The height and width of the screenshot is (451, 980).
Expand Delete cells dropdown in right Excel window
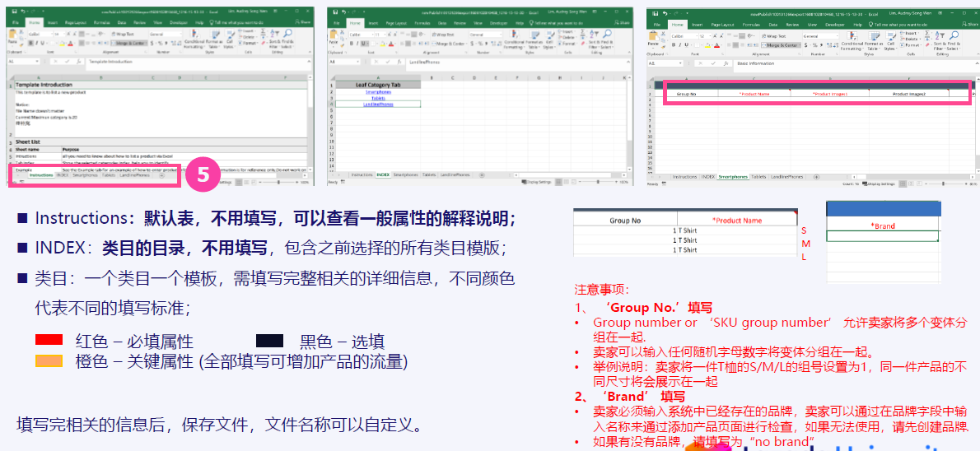point(920,40)
